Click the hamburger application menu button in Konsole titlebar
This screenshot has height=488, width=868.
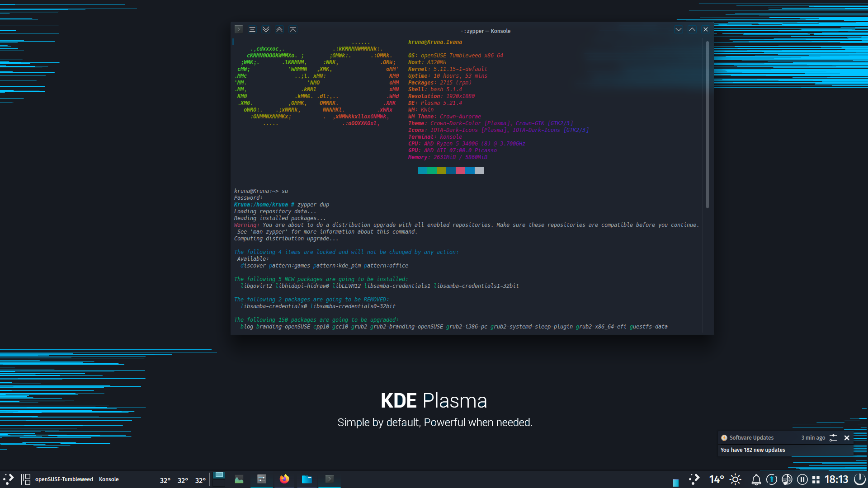252,29
